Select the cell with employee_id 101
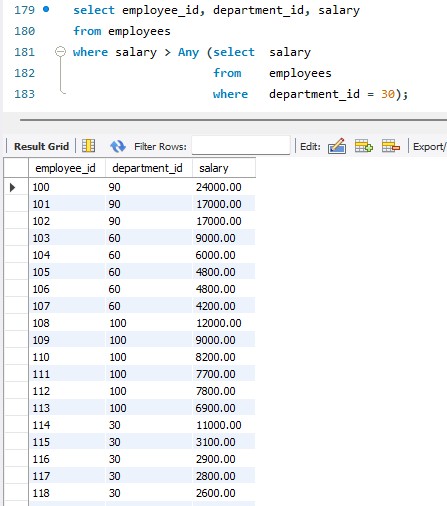 pos(67,204)
